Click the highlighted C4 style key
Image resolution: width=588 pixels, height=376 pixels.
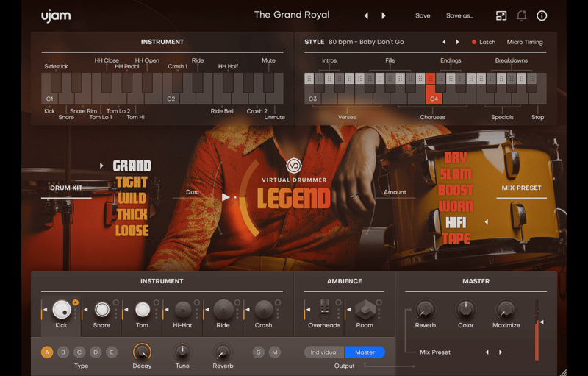tap(434, 95)
